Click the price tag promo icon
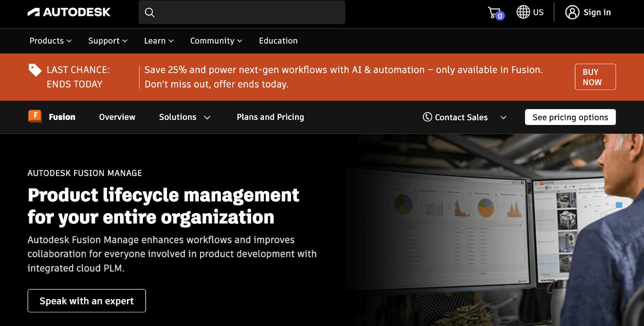Screen dimensions: 644x326 coord(35,70)
